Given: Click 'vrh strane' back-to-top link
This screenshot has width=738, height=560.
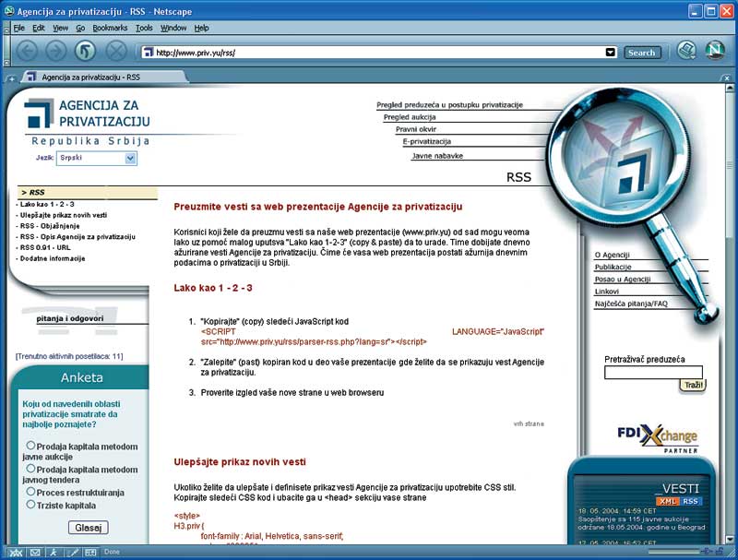Looking at the screenshot, I should 529,424.
